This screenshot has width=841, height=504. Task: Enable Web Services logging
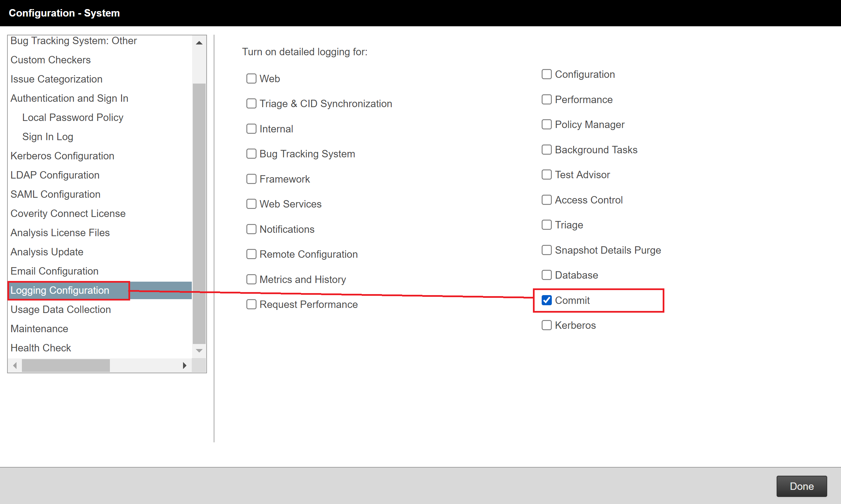pyautogui.click(x=251, y=204)
